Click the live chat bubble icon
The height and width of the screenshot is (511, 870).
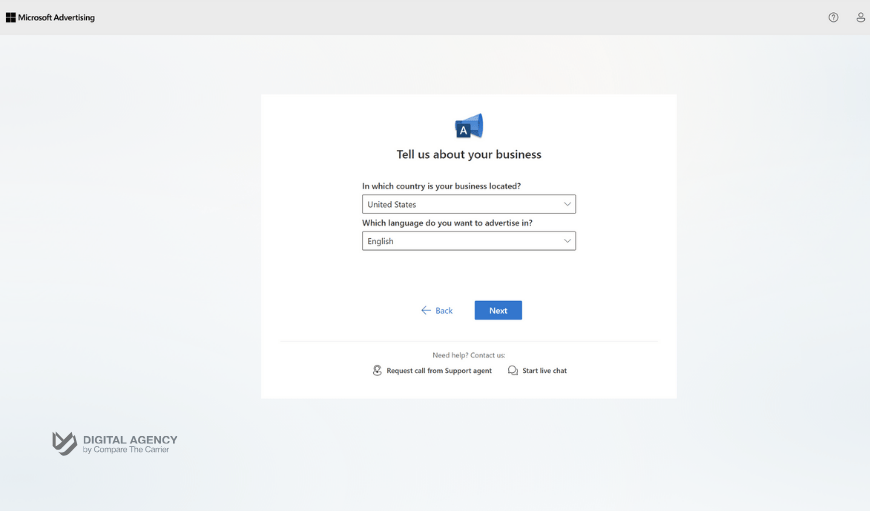coord(513,370)
